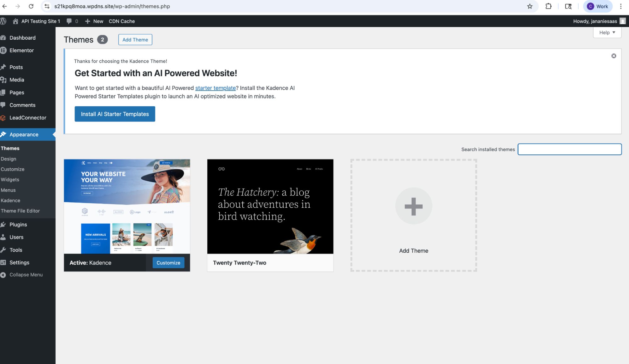
Task: Click the home icon next to API Testing Site 1
Action: tap(15, 21)
